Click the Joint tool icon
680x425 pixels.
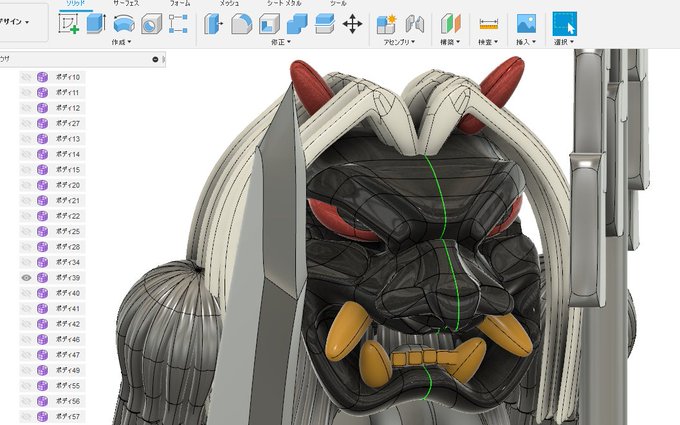(415, 23)
